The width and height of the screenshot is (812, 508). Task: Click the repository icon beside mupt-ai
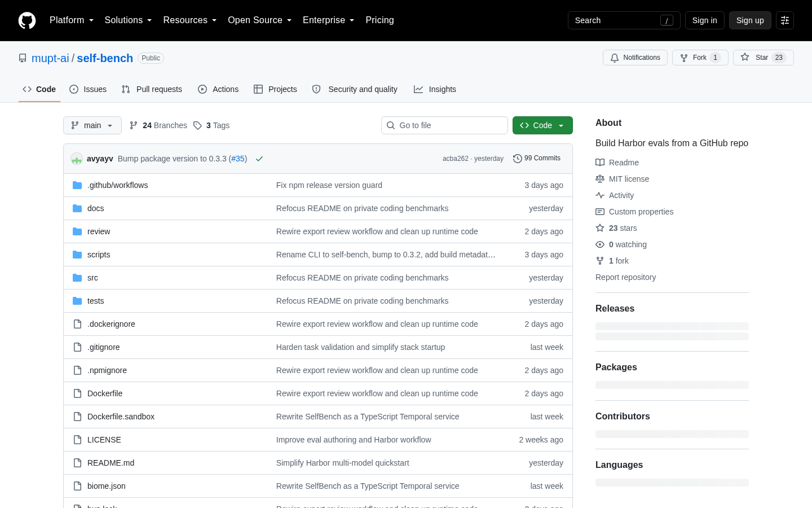[x=23, y=58]
